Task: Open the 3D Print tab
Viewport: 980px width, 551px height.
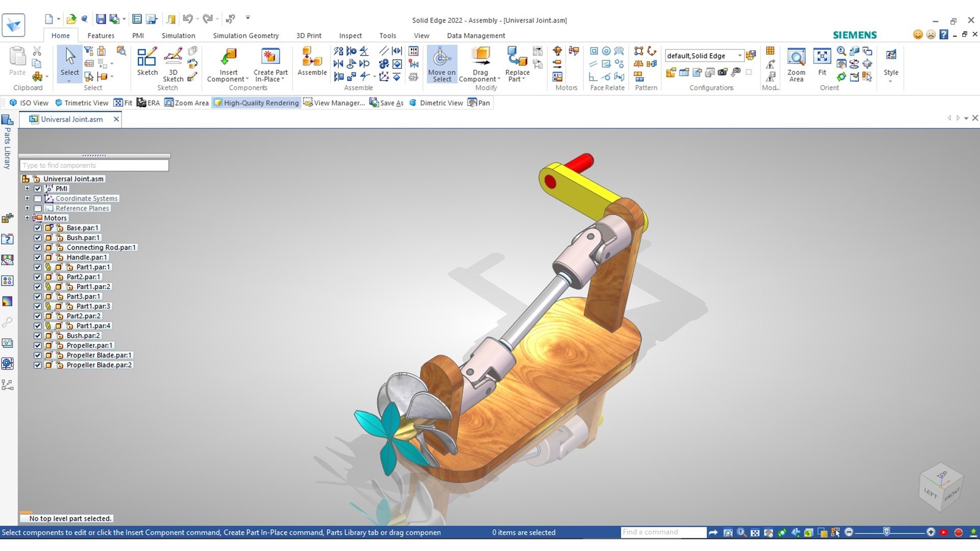Action: 309,36
